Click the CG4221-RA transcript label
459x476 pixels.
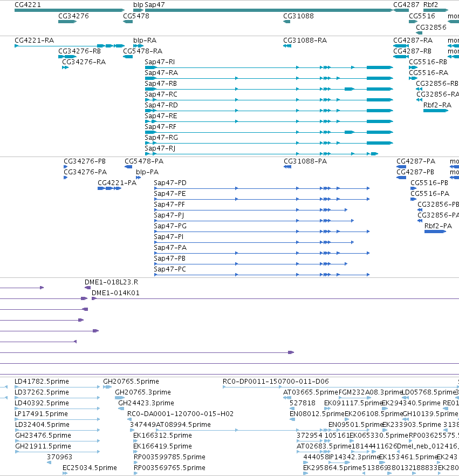(35, 40)
